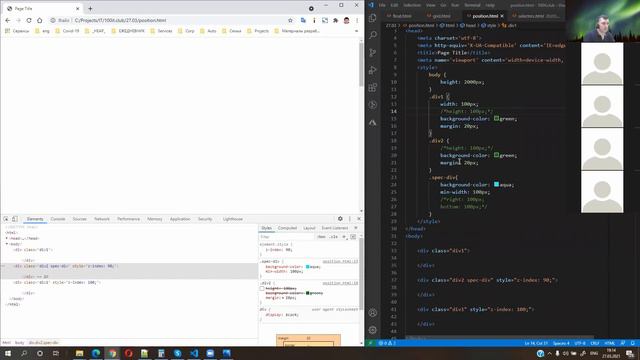This screenshot has height=360, width=640.
Task: Open Windows taskbar search
Action: click(24, 353)
